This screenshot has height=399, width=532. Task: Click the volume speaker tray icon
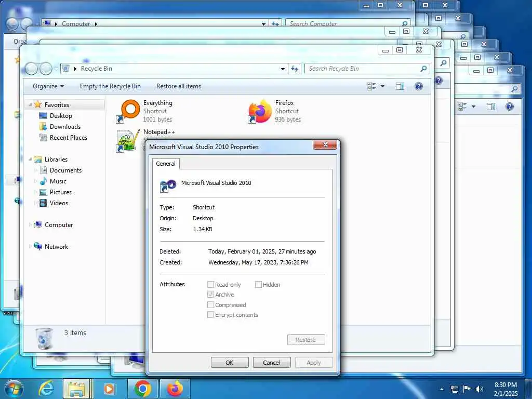pos(479,389)
